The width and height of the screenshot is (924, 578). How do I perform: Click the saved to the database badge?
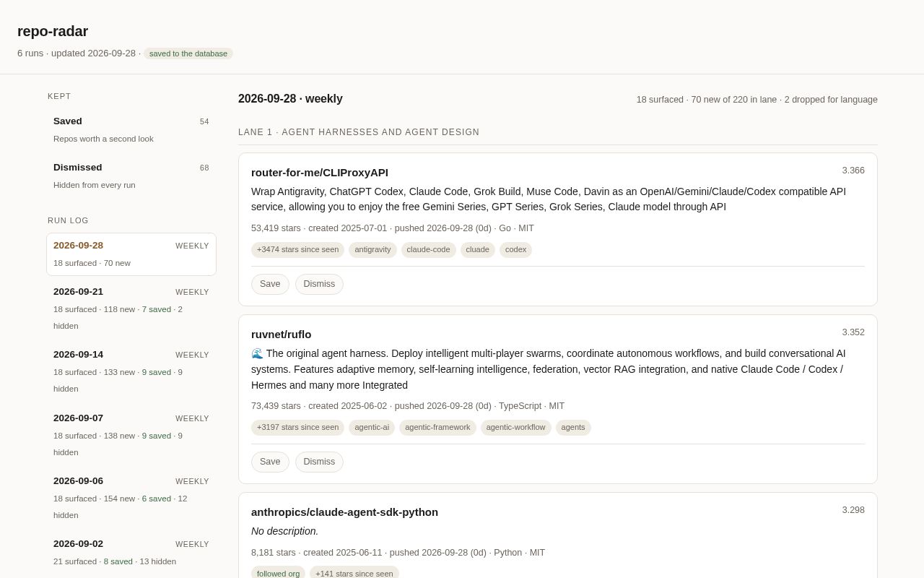(x=188, y=53)
